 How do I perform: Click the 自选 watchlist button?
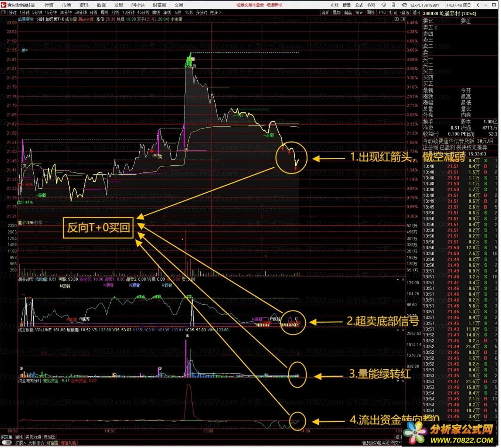405,12
